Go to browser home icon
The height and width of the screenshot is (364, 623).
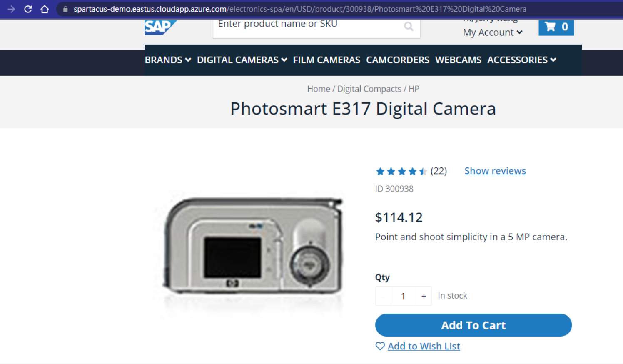pyautogui.click(x=45, y=9)
